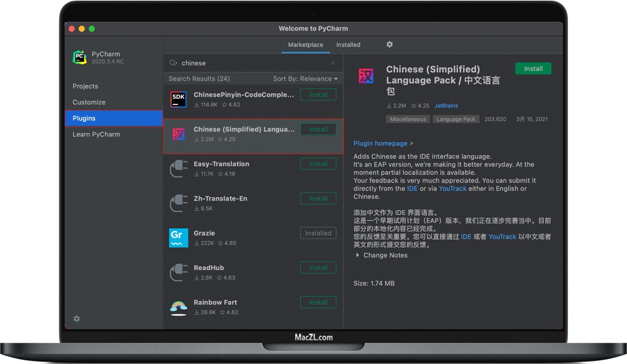Image resolution: width=627 pixels, height=364 pixels.
Task: Install the ReadHub plugin
Action: 318,268
